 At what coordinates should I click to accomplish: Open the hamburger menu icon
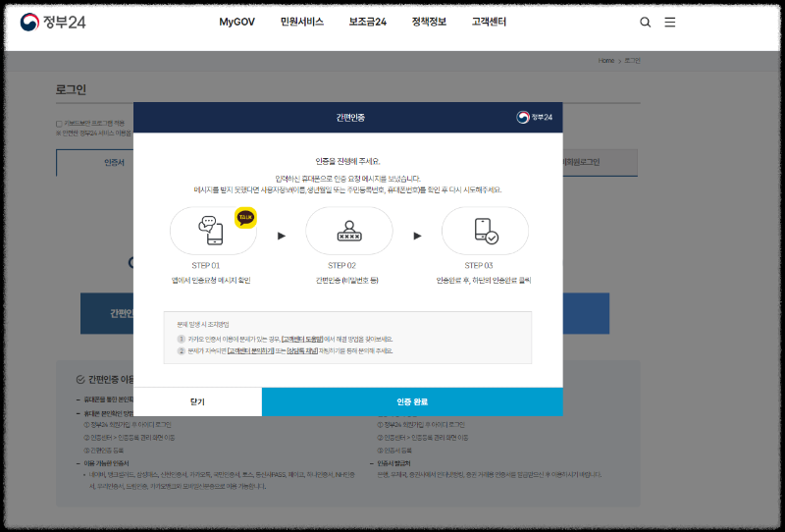point(670,22)
